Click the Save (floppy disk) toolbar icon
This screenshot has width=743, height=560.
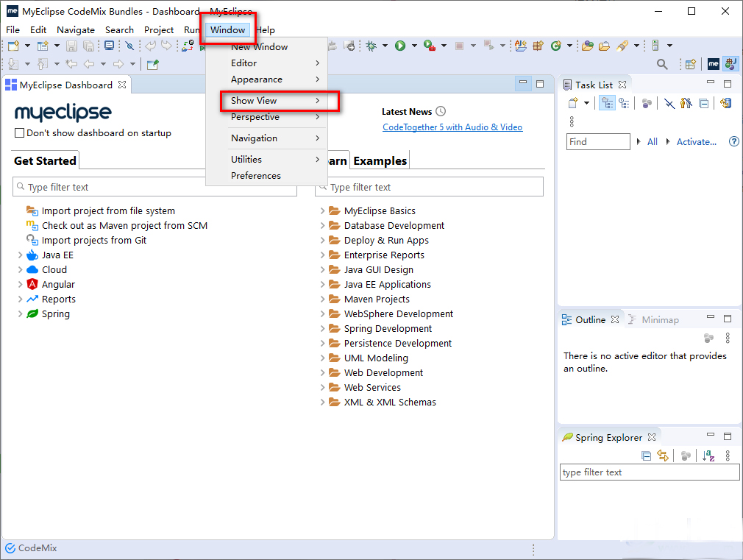[71, 46]
